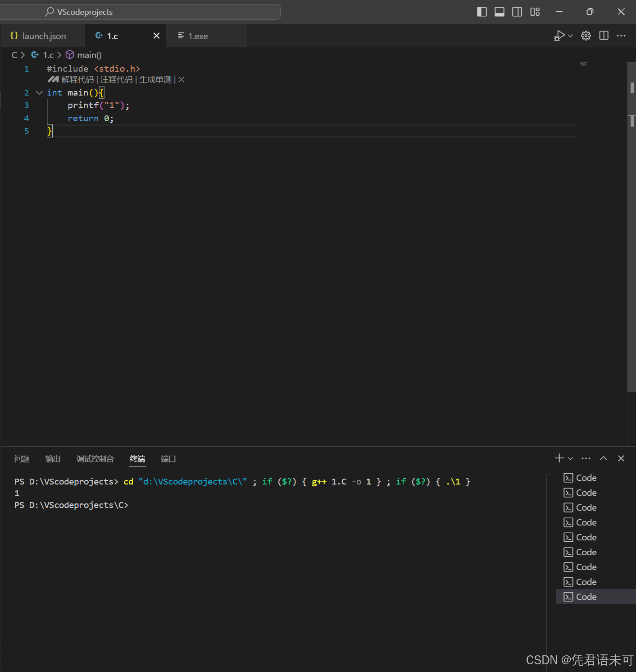This screenshot has height=672, width=636.
Task: Click terminal prompt PS D:\VScodeprojects\C>
Action: [x=71, y=505]
